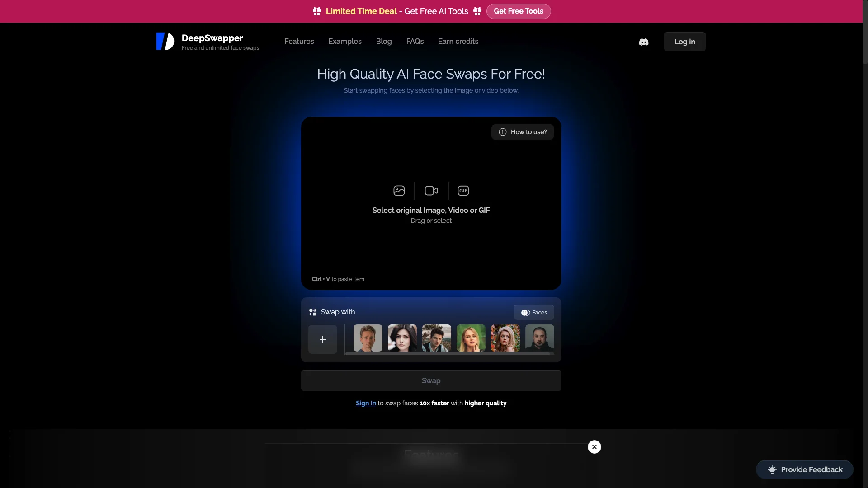This screenshot has width=868, height=488.
Task: Choose the blonde woman green background thumbnail
Action: click(471, 338)
